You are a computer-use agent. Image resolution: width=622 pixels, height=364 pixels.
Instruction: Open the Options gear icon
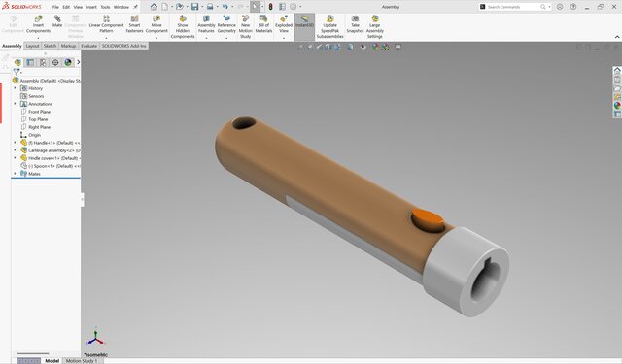[294, 7]
